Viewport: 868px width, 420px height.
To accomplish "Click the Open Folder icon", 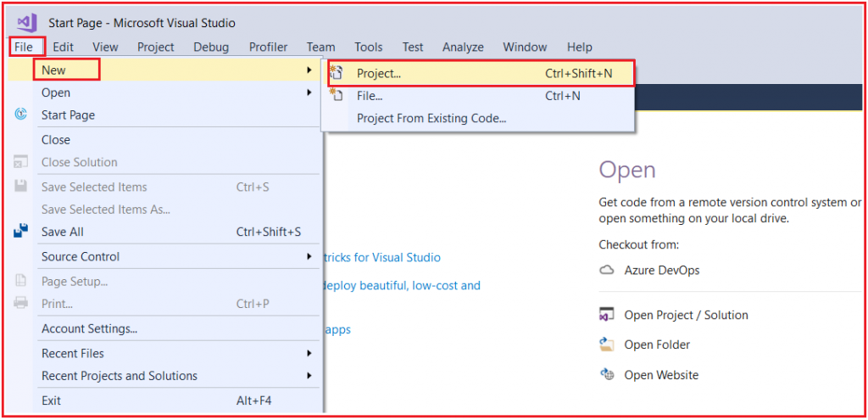I will pos(607,344).
